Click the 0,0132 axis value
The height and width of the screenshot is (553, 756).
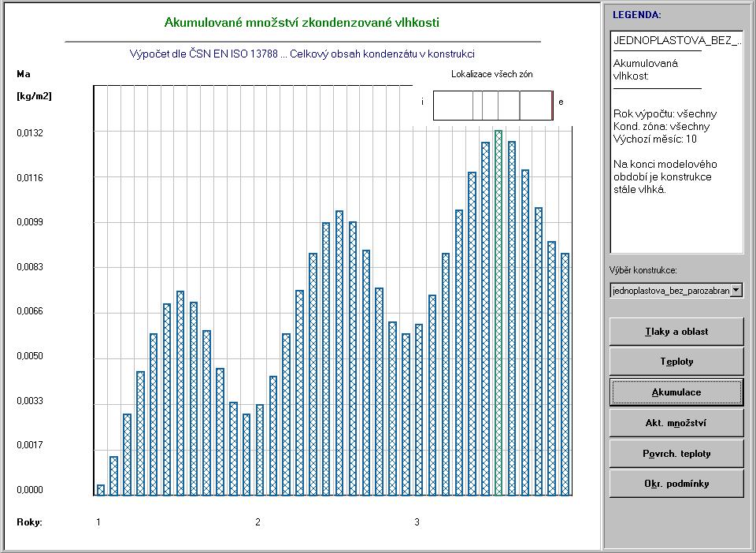click(x=30, y=133)
